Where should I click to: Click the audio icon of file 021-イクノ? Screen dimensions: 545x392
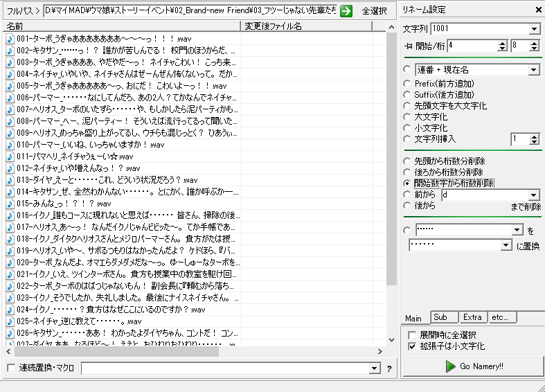10,274
